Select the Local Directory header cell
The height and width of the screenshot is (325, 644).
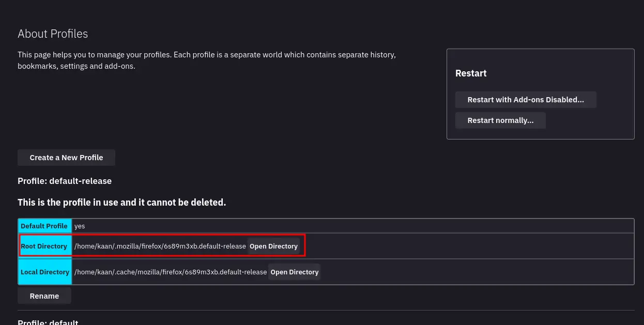[x=44, y=272]
